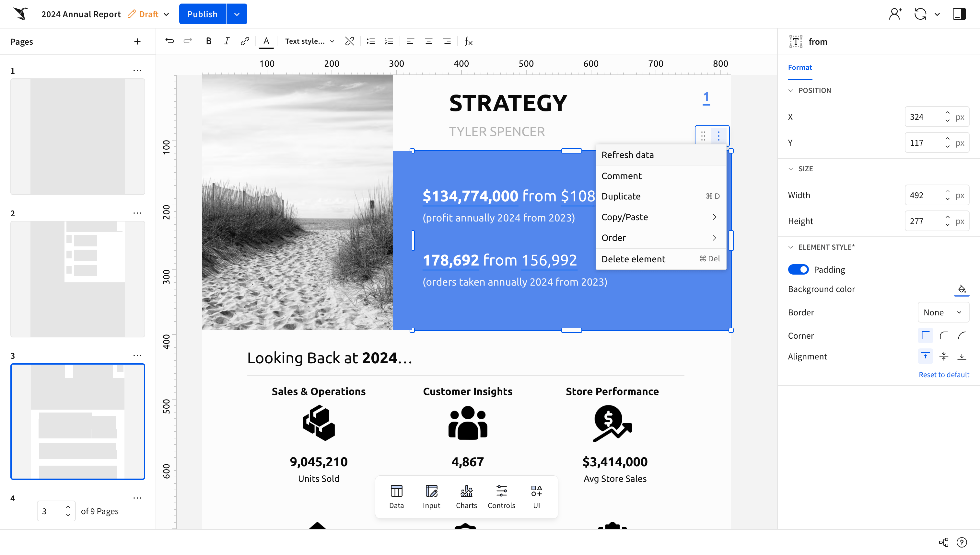Viewport: 980px width, 555px height.
Task: Click the bulleted list icon
Action: [x=370, y=41]
